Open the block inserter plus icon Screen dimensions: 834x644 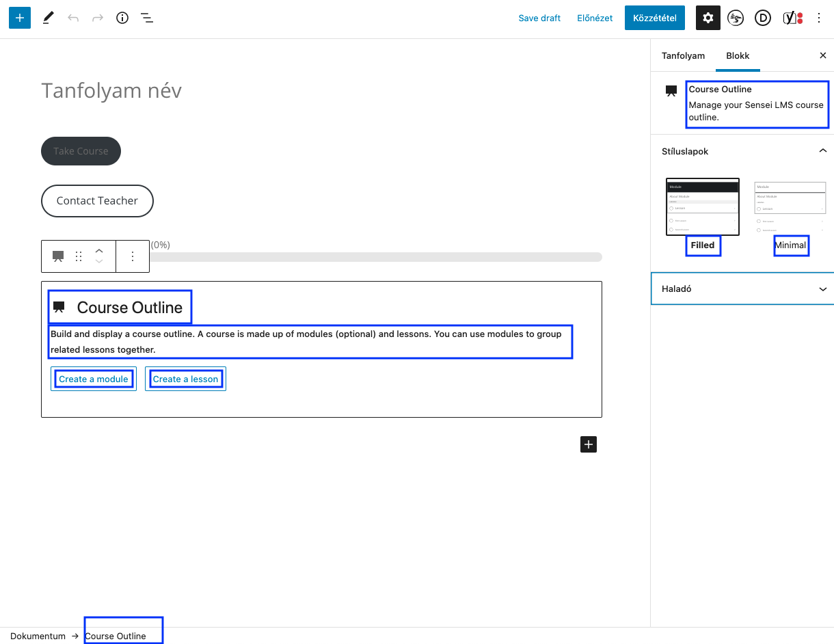click(x=19, y=18)
